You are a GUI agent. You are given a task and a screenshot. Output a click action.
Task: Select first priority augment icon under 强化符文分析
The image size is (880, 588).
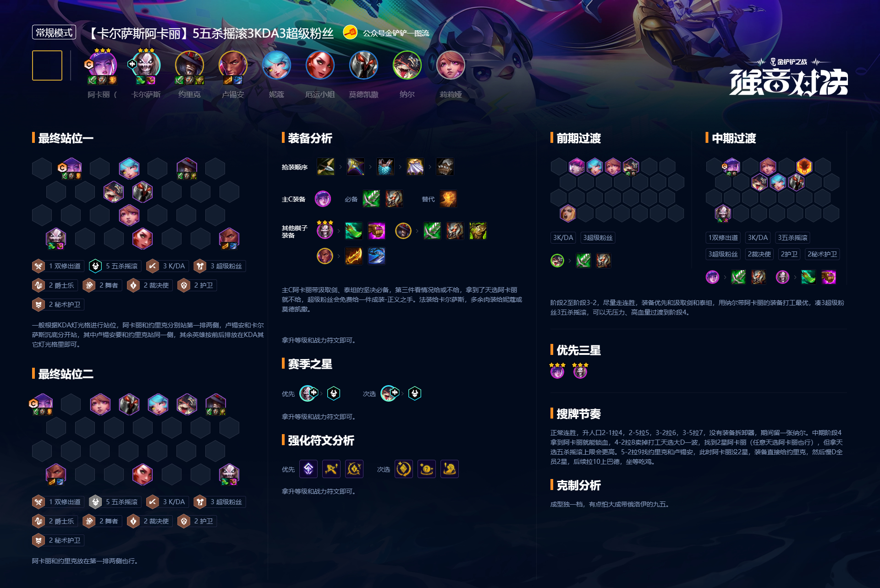[x=308, y=469]
